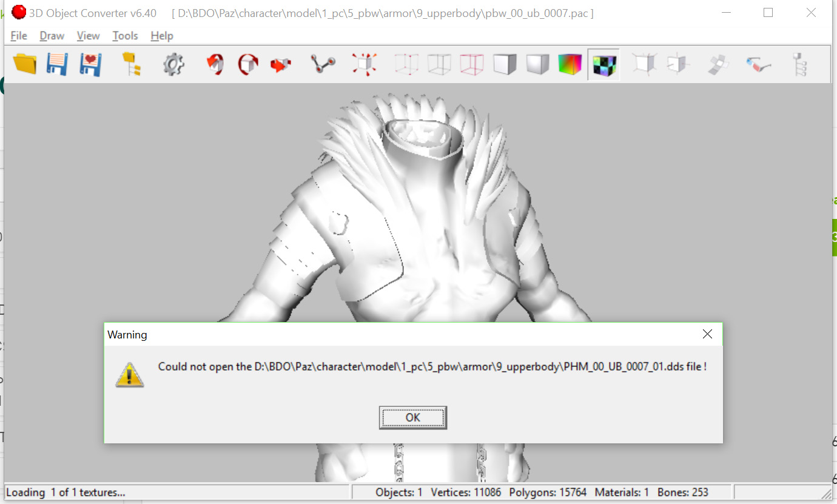837x504 pixels.
Task: Open the File menu
Action: 18,36
